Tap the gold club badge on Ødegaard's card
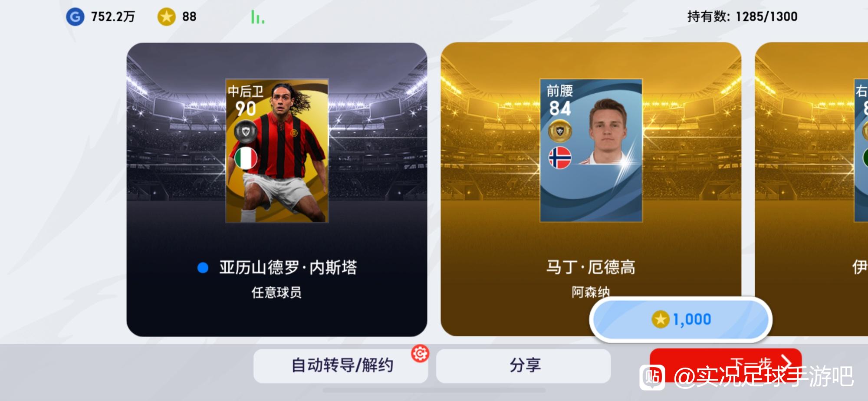The image size is (868, 401). 560,131
